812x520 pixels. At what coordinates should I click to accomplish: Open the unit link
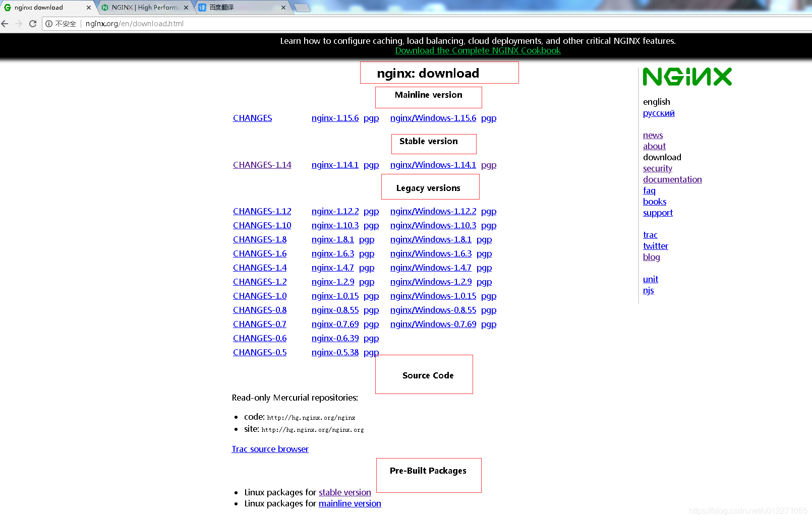[x=651, y=279]
